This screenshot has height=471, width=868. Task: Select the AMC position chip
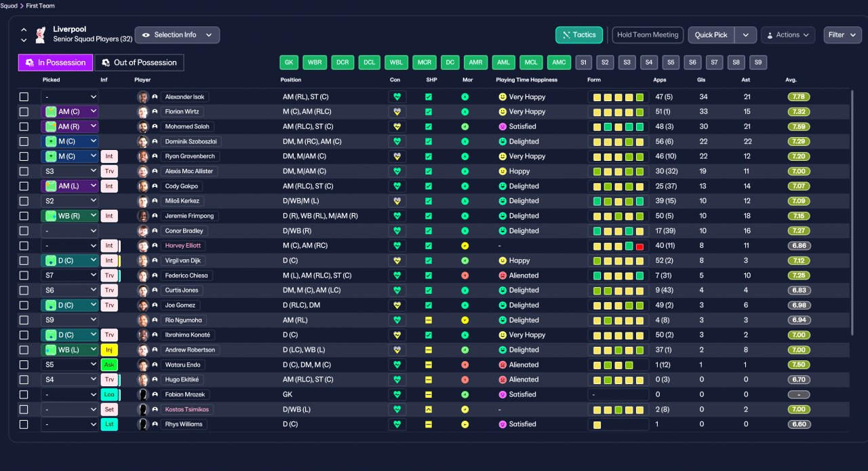pyautogui.click(x=559, y=62)
